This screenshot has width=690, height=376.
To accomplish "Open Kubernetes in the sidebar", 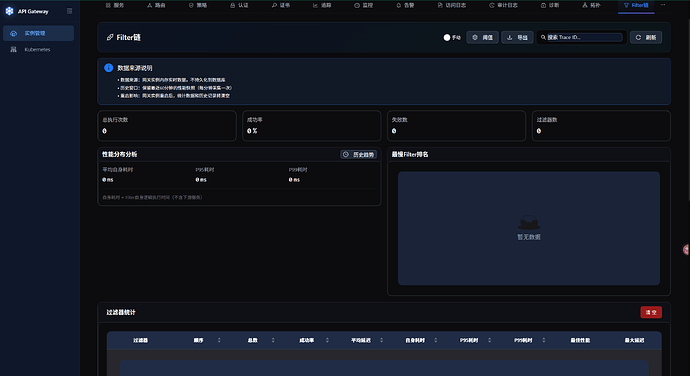I will [x=38, y=50].
